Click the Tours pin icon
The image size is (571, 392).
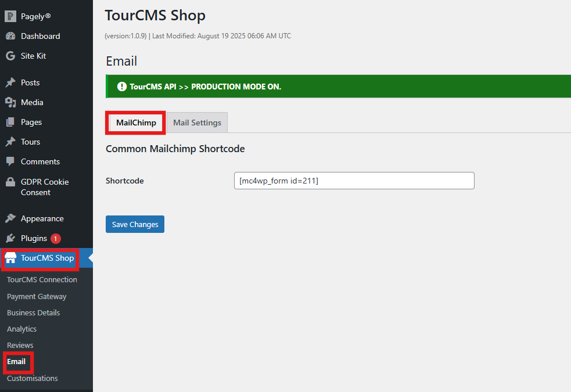[x=10, y=142]
